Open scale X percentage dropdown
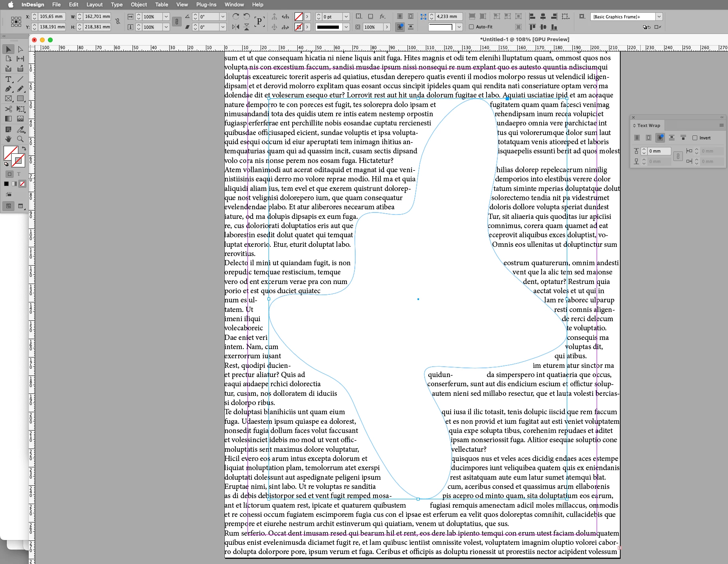The width and height of the screenshot is (728, 564). click(x=166, y=16)
